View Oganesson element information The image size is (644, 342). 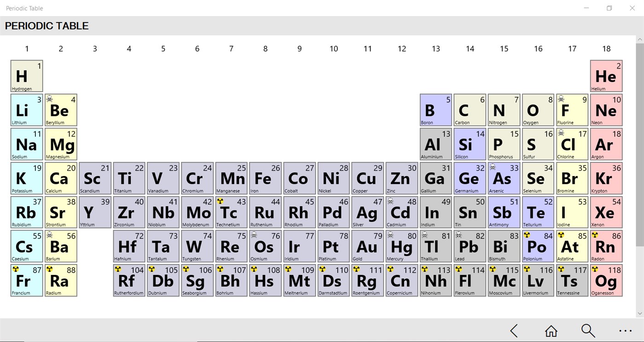pos(606,280)
